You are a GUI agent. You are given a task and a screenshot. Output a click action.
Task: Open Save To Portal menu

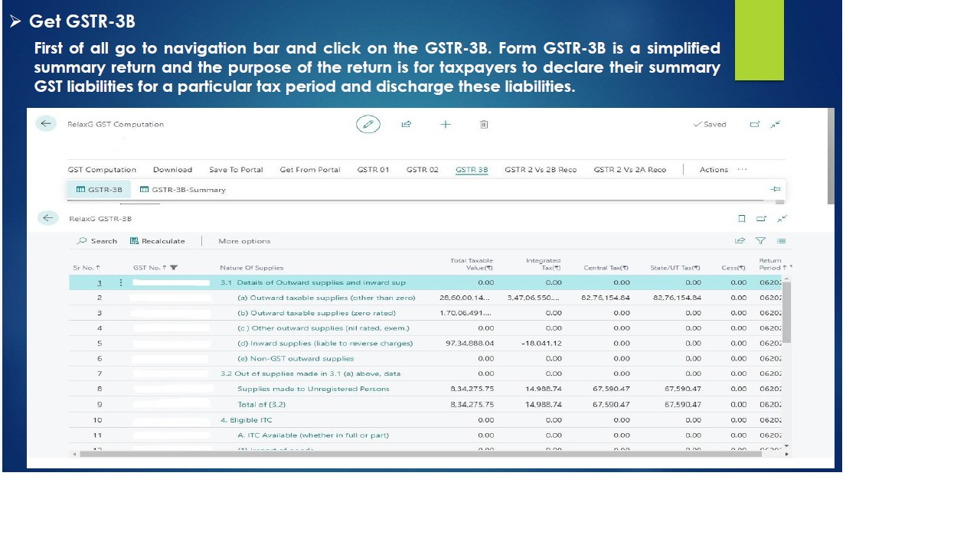[236, 170]
